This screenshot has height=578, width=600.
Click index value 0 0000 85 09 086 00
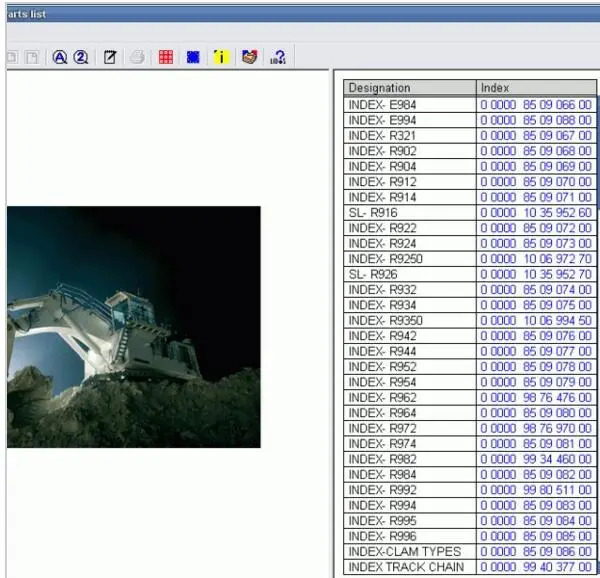536,552
